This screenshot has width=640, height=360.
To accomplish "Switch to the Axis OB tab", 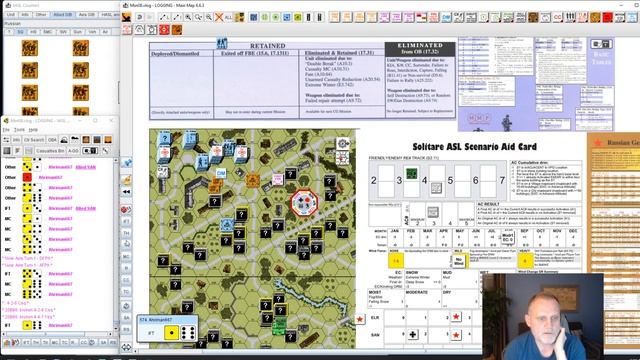I will 86,15.
